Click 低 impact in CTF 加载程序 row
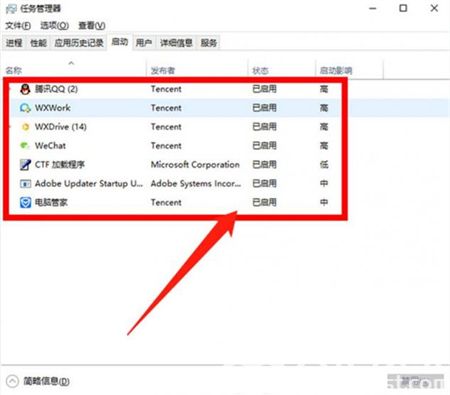The height and width of the screenshot is (395, 450). pos(324,165)
